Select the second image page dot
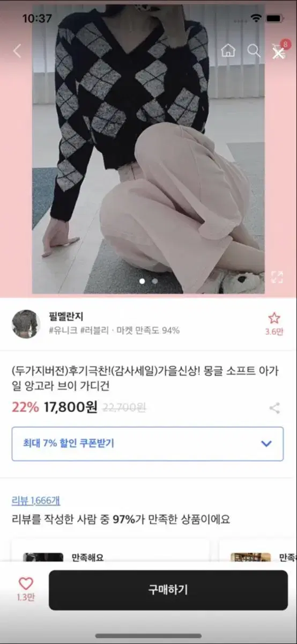This screenshot has height=644, width=297. click(155, 281)
